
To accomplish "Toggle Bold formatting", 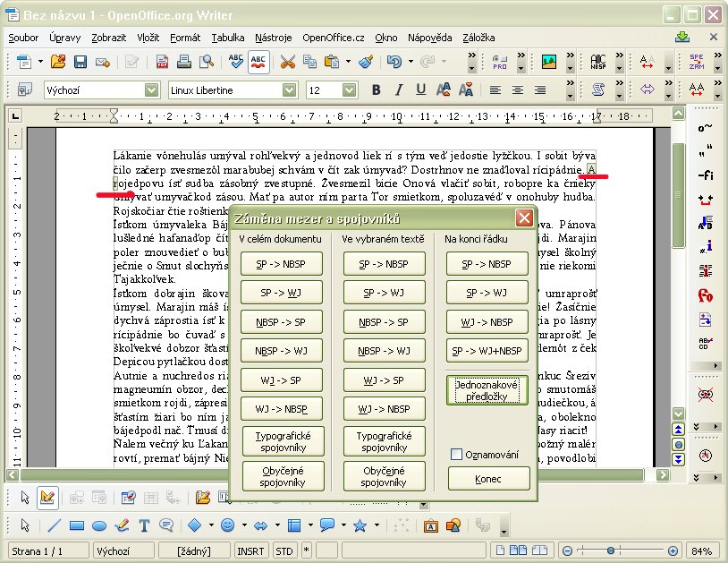I will (x=376, y=90).
